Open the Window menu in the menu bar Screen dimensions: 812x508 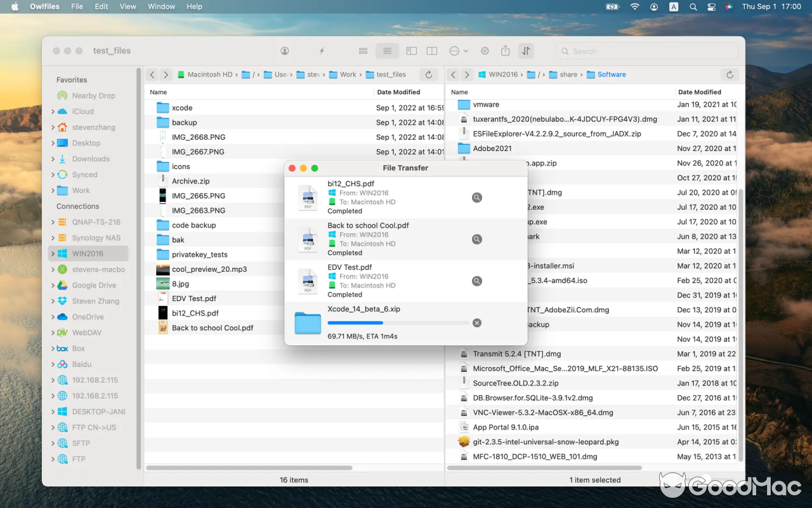161,6
